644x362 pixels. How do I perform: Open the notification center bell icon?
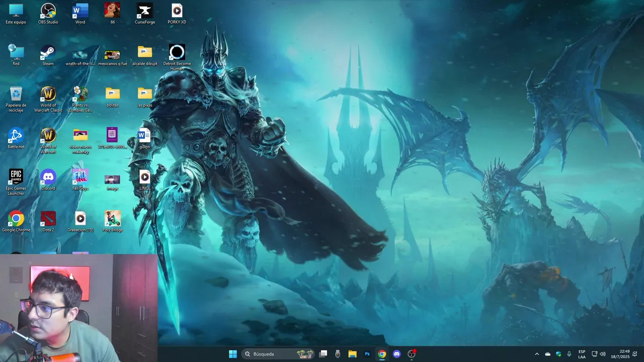(635, 354)
